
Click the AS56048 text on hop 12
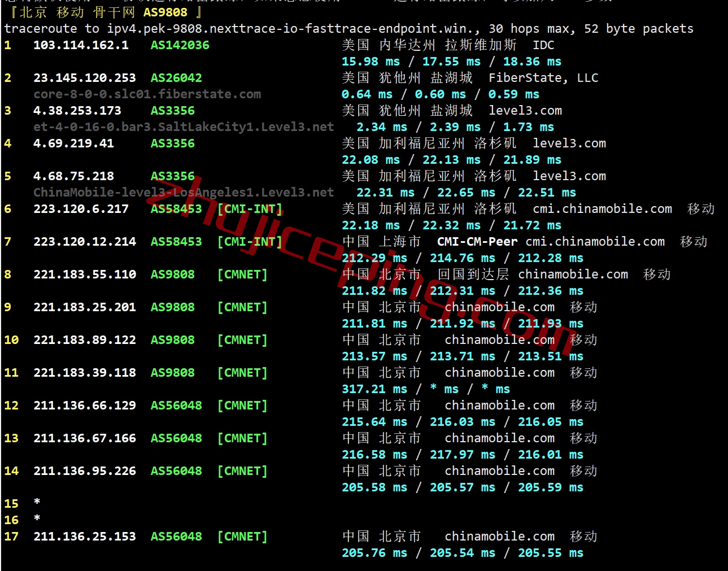tap(176, 406)
